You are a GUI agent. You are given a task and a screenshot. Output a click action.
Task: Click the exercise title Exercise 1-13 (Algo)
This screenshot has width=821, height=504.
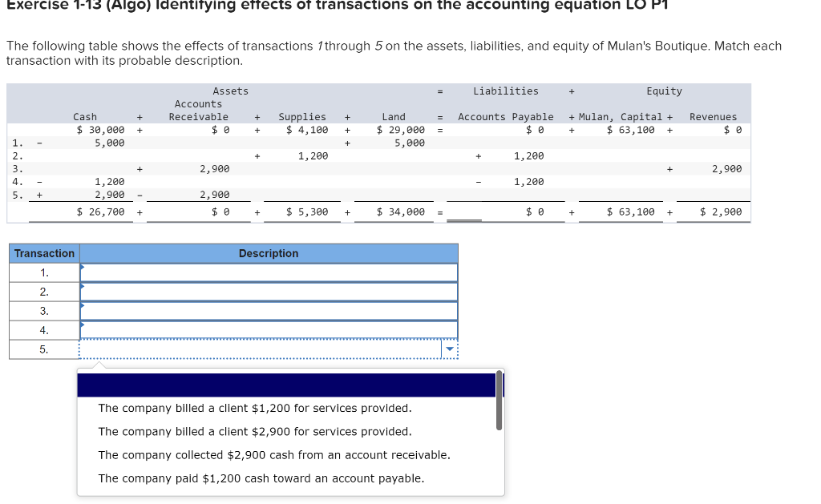click(338, 6)
